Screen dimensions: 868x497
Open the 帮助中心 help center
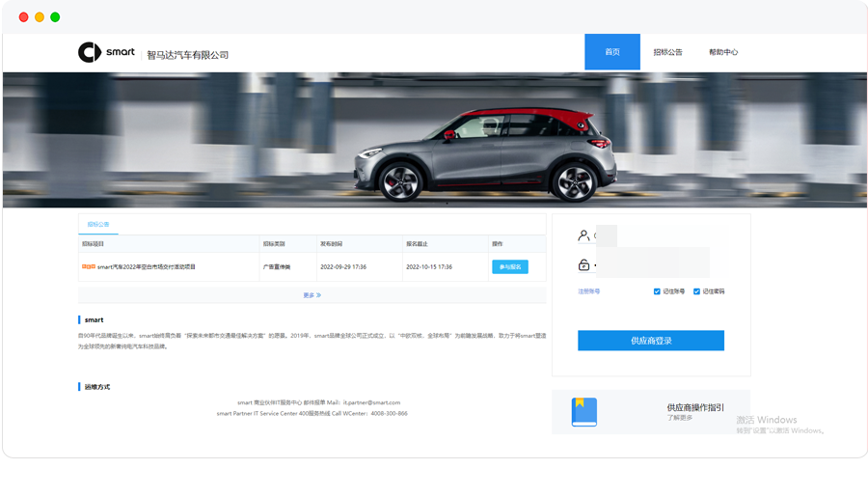[723, 52]
